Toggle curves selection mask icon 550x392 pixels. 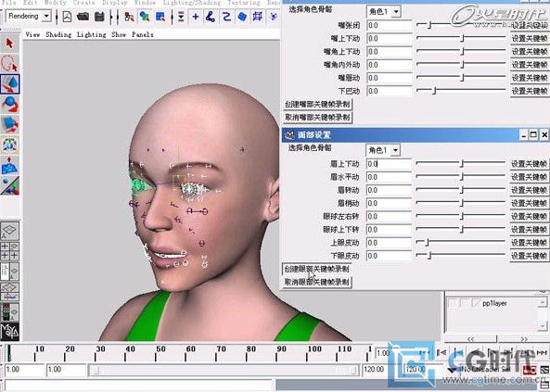click(x=226, y=17)
